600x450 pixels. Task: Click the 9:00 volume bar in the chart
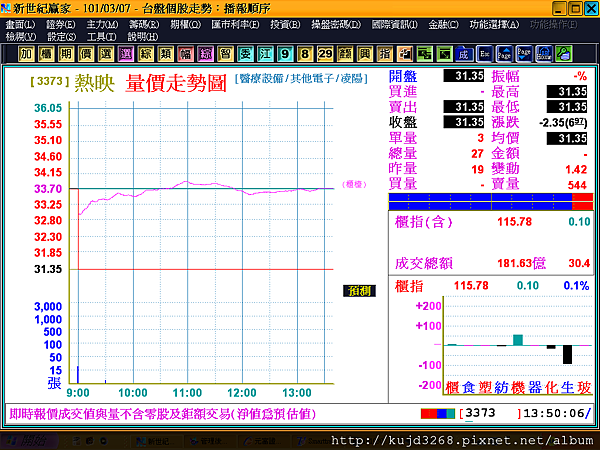78,374
